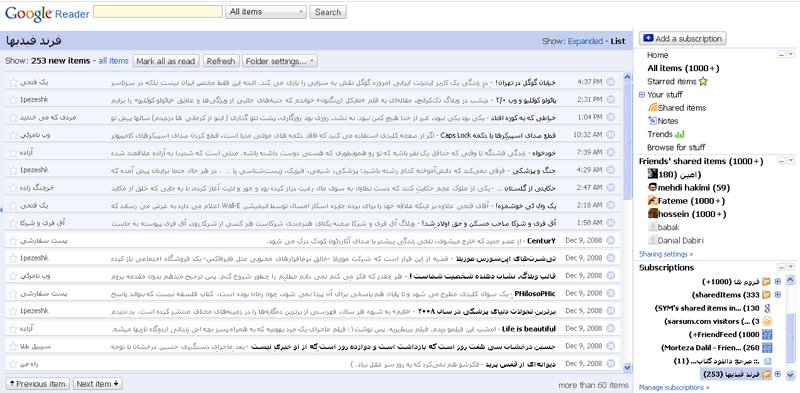This screenshot has height=393, width=800.
Task: Toggle the star on the 10:32 AM item
Action: point(13,135)
